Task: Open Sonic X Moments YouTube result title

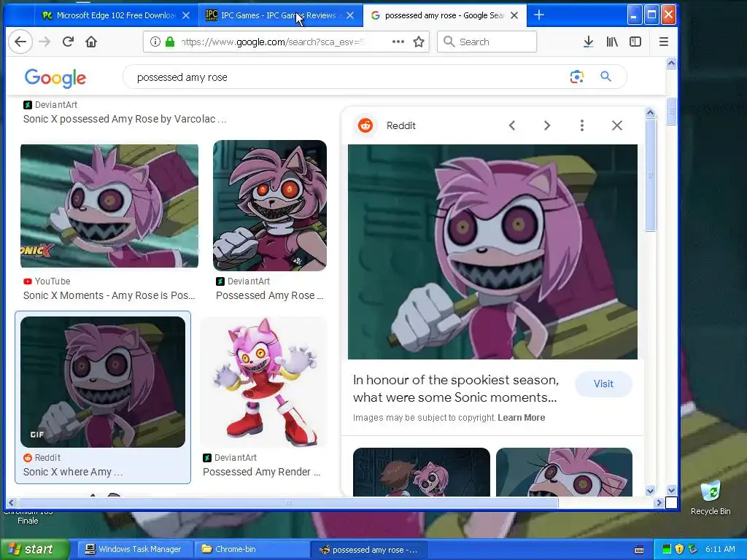Action: [109, 295]
